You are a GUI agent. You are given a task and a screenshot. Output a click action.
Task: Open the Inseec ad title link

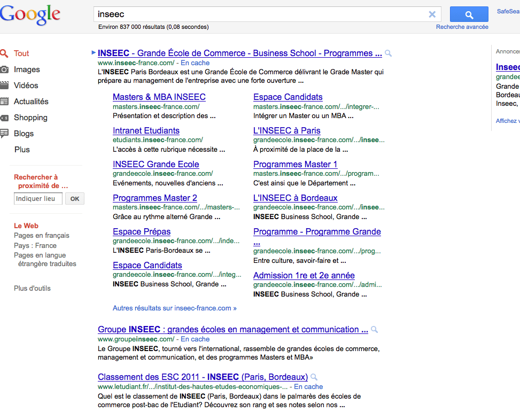pyautogui.click(x=508, y=67)
